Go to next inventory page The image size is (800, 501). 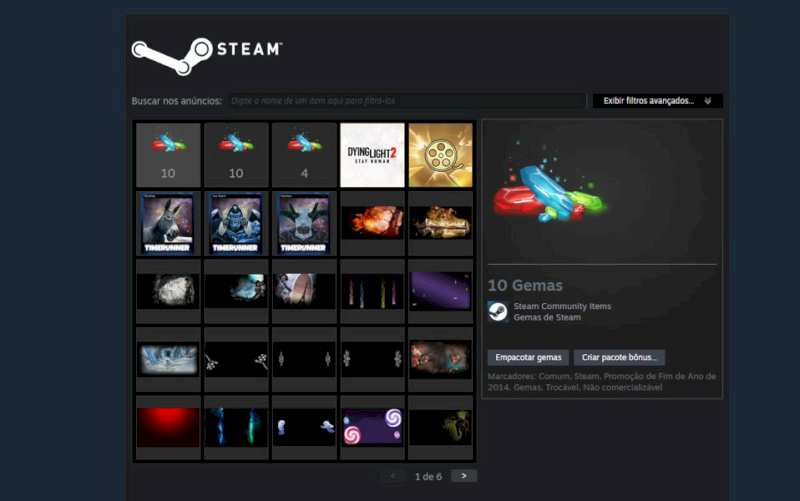click(464, 476)
